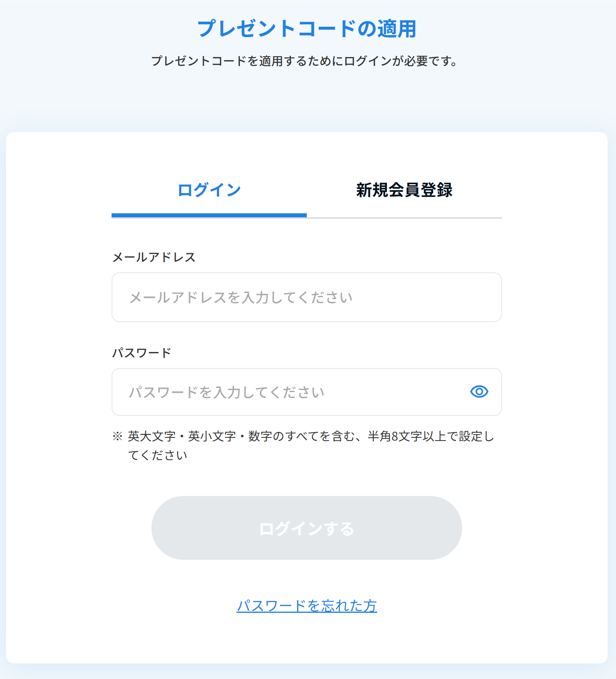Open the 新規会員登録 tab
The height and width of the screenshot is (679, 616).
click(404, 190)
